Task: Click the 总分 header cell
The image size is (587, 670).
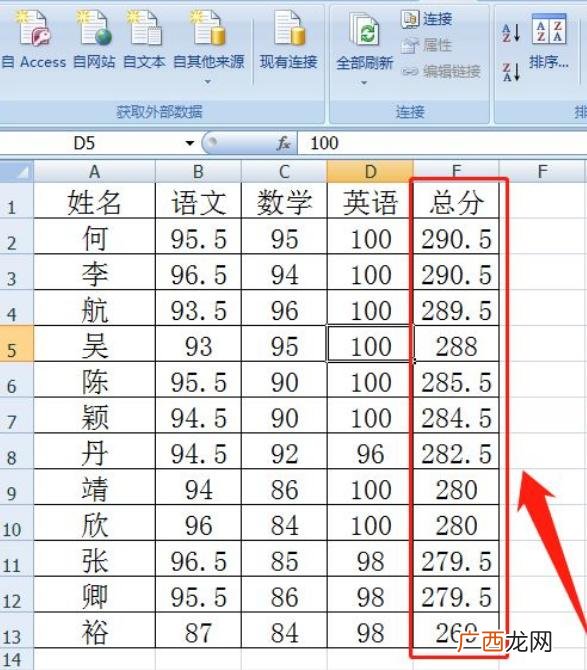Action: (456, 201)
